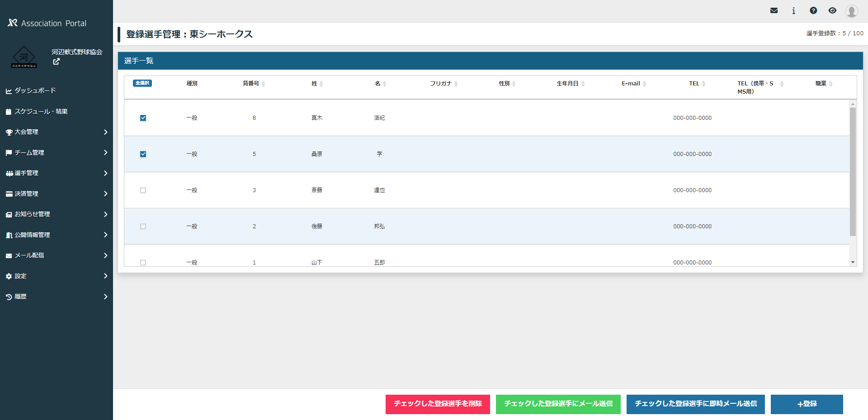Go to ダッシュボード in the sidebar

point(35,90)
